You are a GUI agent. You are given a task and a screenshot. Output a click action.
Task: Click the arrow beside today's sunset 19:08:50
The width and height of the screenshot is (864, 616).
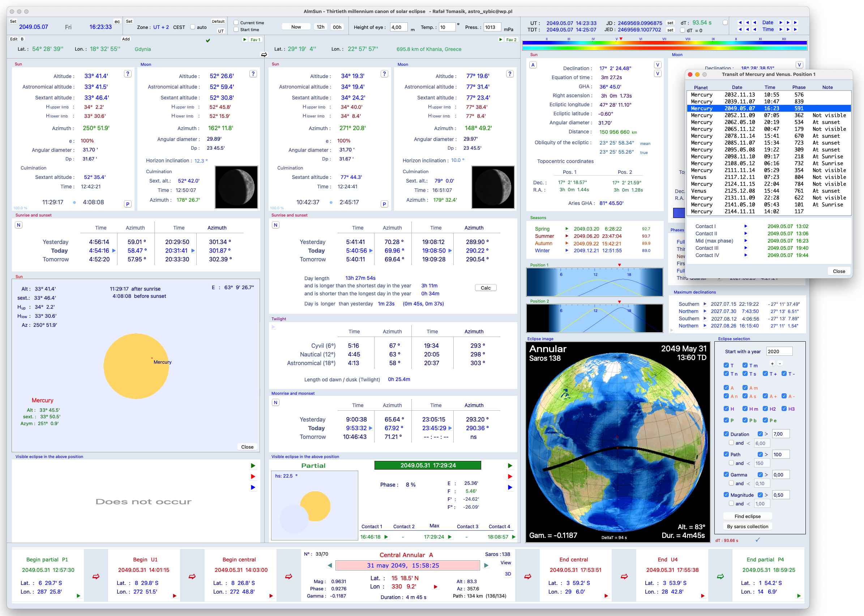pyautogui.click(x=450, y=251)
